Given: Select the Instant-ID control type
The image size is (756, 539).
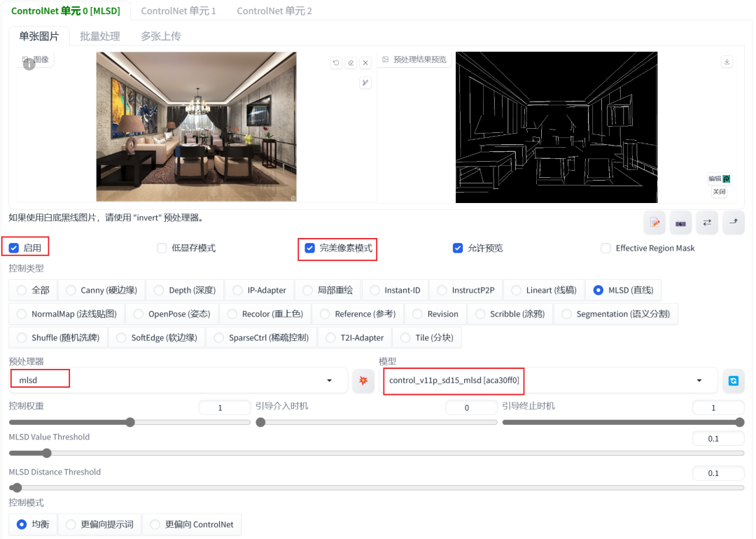Looking at the screenshot, I should click(395, 290).
